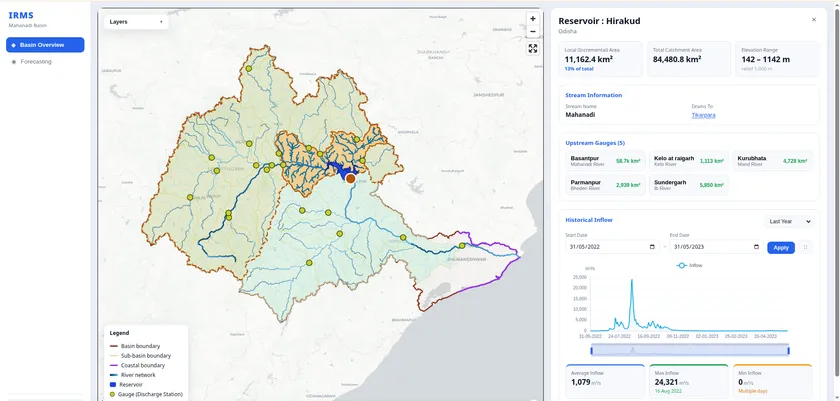Click the Basin Overview diamond icon

(13, 45)
